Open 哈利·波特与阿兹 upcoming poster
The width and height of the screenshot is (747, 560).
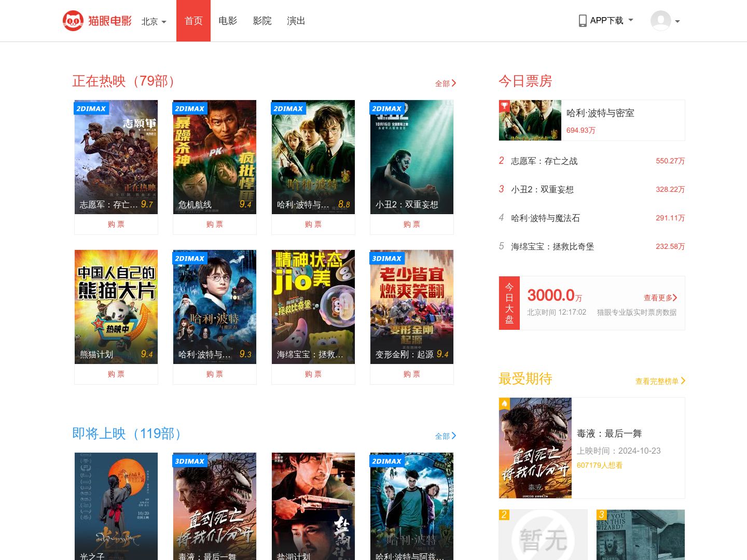click(x=412, y=506)
